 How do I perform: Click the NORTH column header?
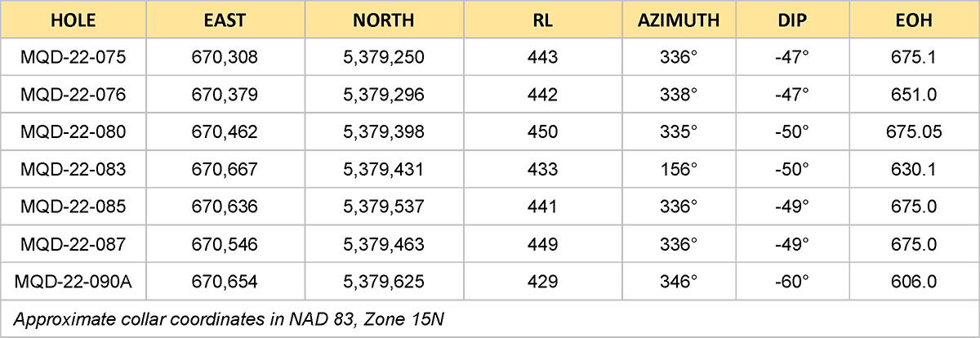[x=384, y=20]
